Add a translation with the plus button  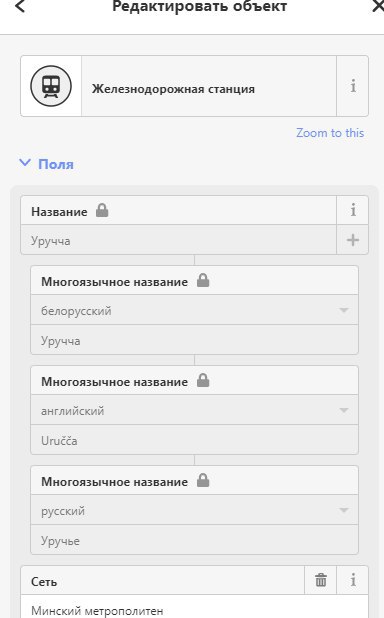(353, 240)
